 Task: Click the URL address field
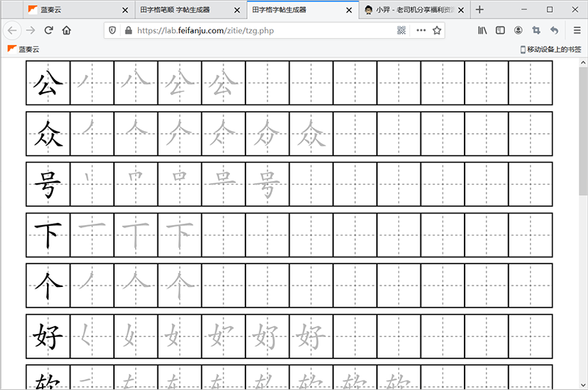pyautogui.click(x=257, y=30)
